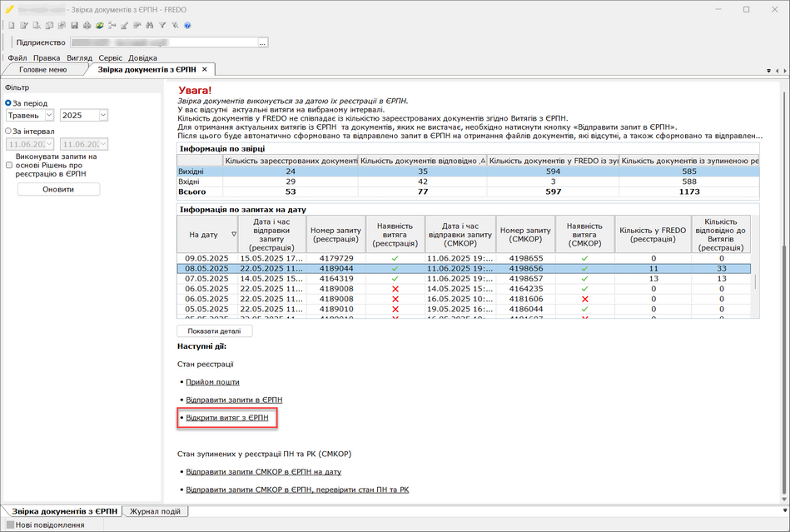Switch to the Журнал подій bottom tab

[155, 511]
